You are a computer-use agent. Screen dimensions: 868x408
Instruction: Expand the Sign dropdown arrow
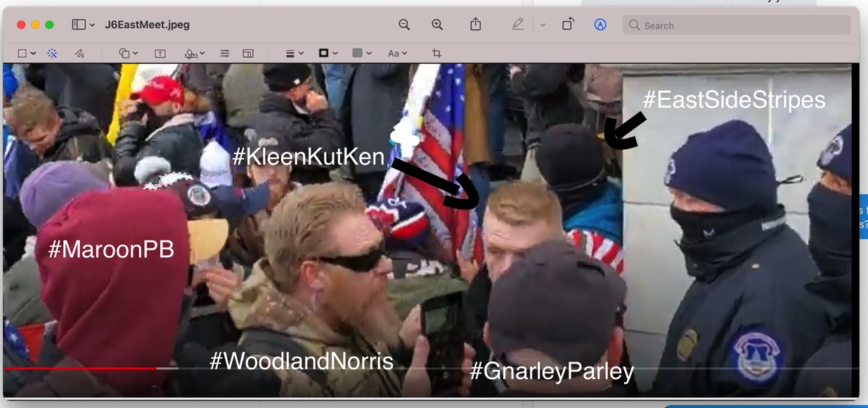coord(202,53)
